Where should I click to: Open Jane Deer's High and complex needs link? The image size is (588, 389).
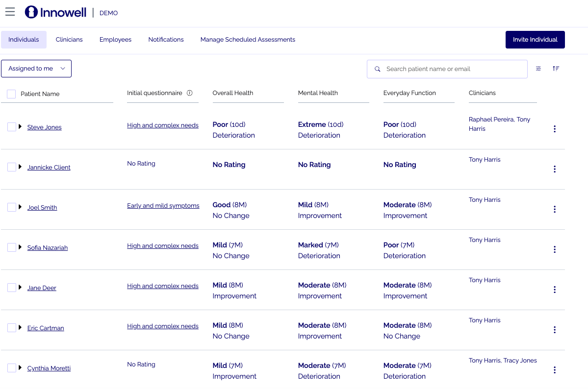163,286
